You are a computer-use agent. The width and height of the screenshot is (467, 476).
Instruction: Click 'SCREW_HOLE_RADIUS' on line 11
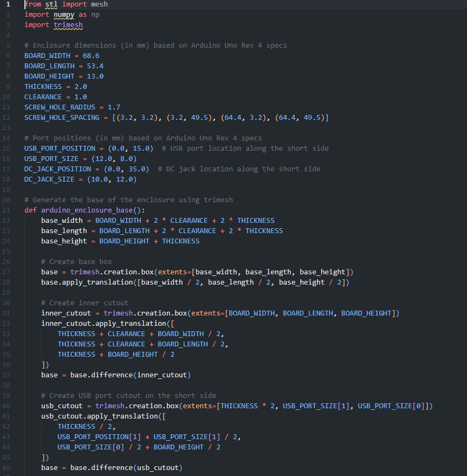click(x=60, y=107)
